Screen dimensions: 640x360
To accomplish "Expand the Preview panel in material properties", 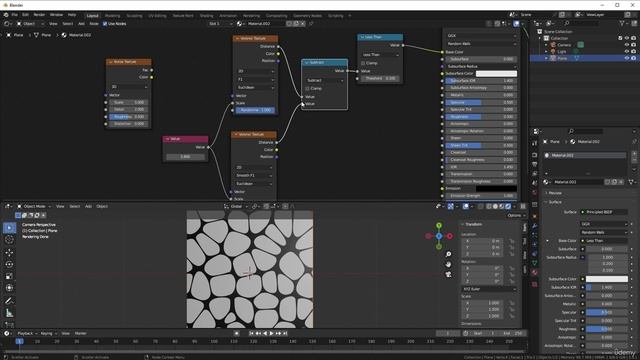I will (x=555, y=193).
